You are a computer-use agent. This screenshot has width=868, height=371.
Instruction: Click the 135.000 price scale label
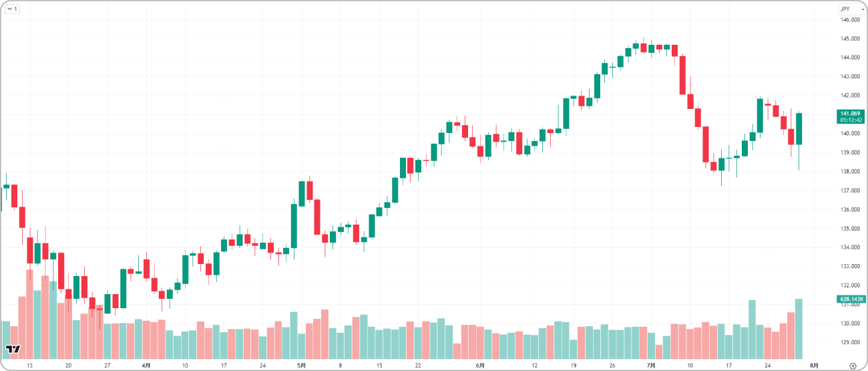tap(850, 229)
